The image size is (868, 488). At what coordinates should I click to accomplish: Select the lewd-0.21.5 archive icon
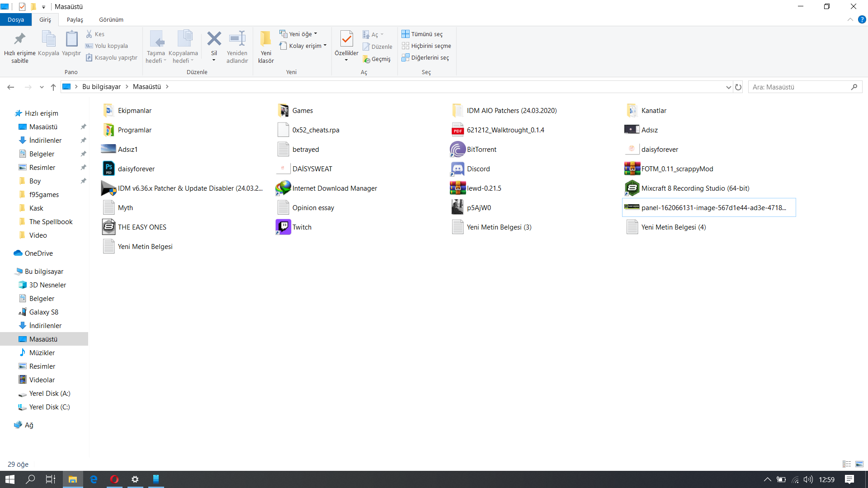458,188
